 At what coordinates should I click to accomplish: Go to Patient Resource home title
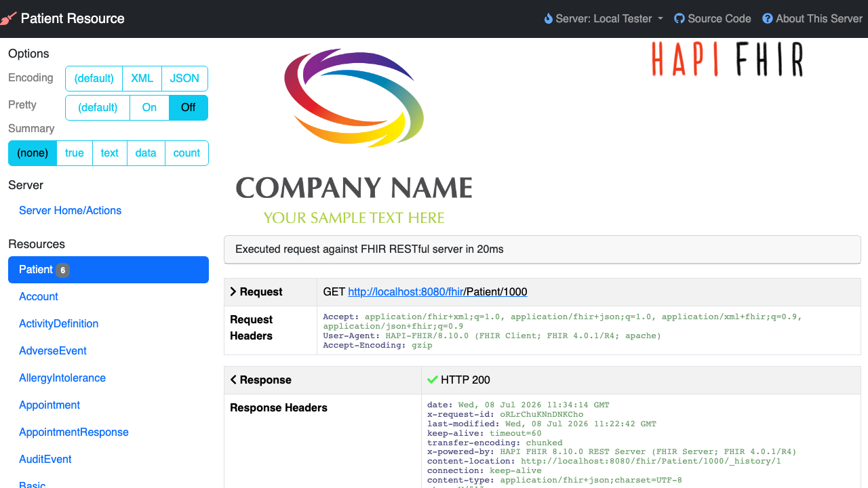click(73, 18)
